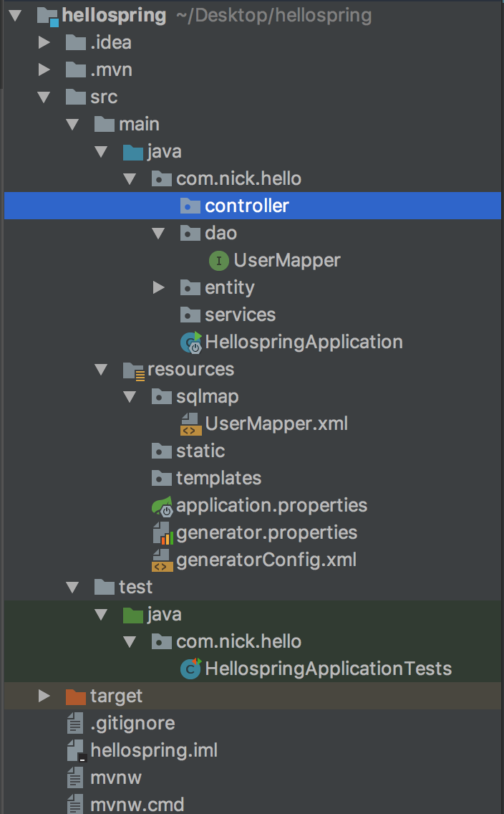Click the UserMapper interface icon
The height and width of the screenshot is (814, 504).
point(219,261)
